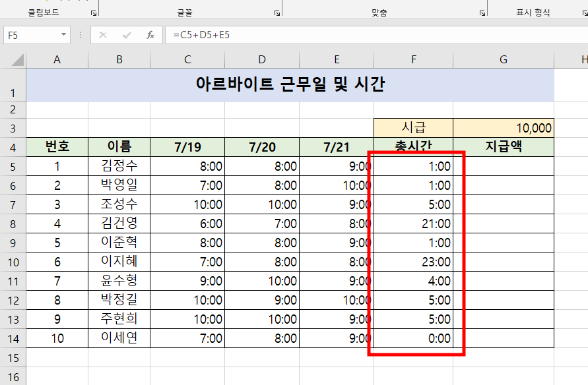Select column D header
The height and width of the screenshot is (385, 588).
pyautogui.click(x=262, y=59)
